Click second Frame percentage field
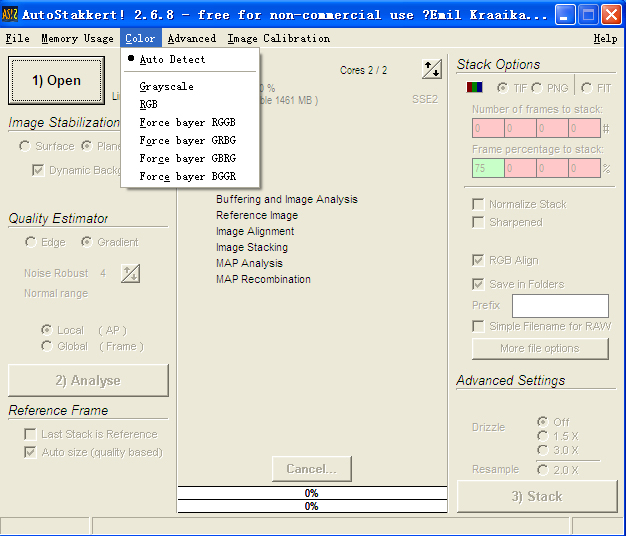Image resolution: width=626 pixels, height=536 pixels. (521, 168)
